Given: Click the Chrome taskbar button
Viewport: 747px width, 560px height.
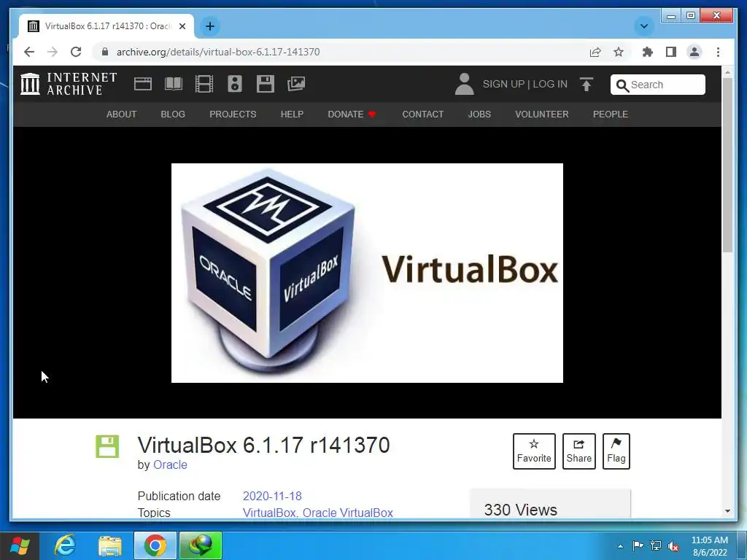Looking at the screenshot, I should [155, 545].
